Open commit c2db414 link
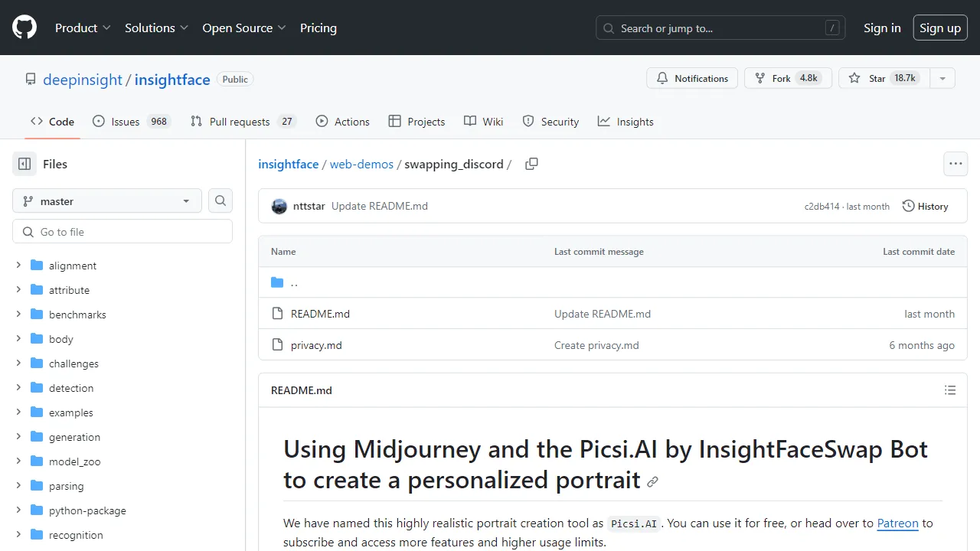 (822, 207)
